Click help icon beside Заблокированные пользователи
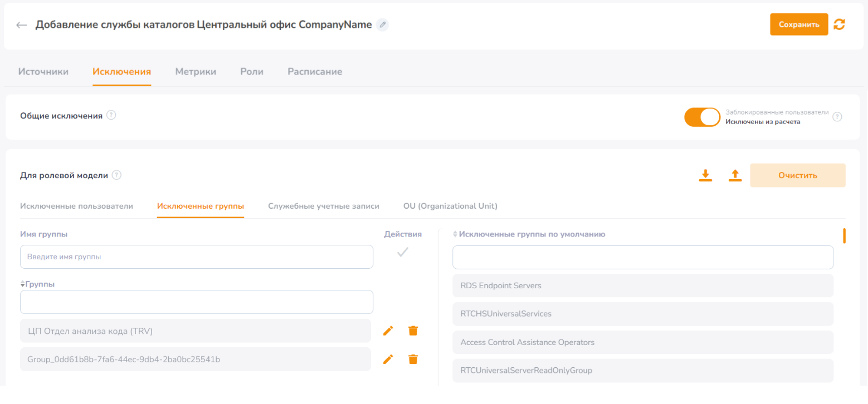The width and height of the screenshot is (868, 404). [x=837, y=117]
